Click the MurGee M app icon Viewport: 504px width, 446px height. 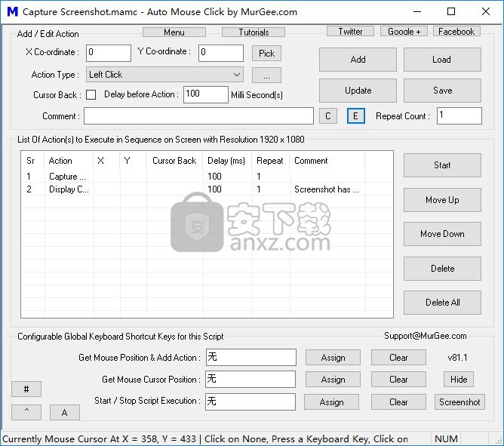(13, 12)
